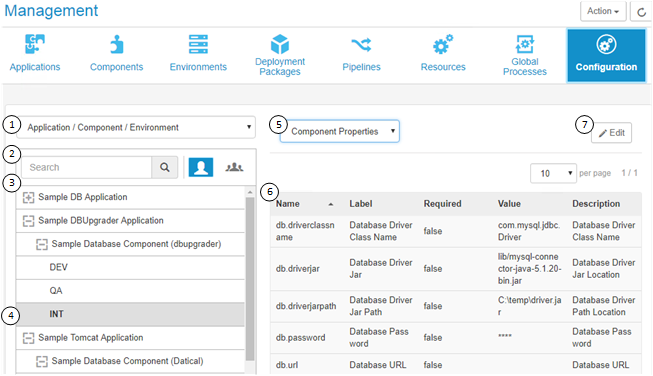Click the C:\temp\driver.jar value
Screen dimensions: 653x376
[x=529, y=306]
